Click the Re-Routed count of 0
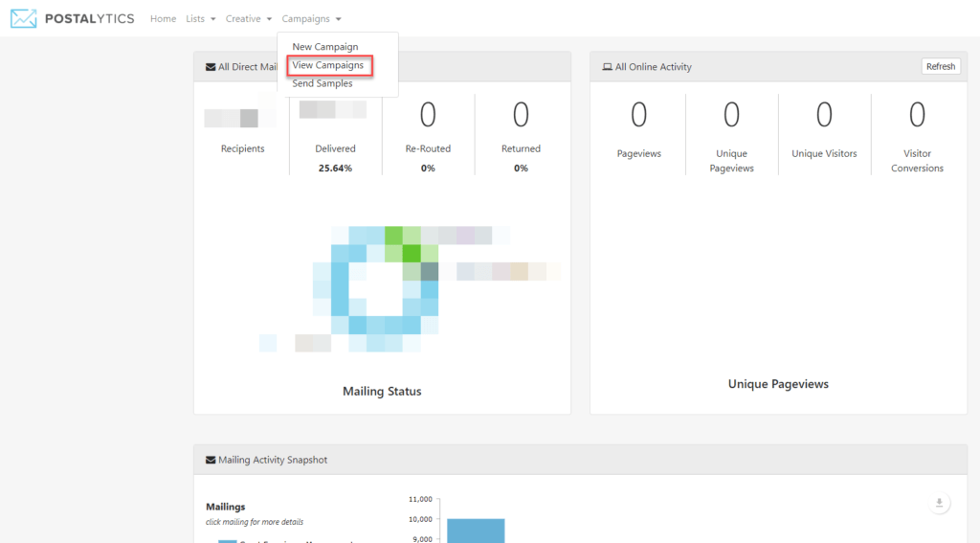Image resolution: width=980 pixels, height=543 pixels. point(428,115)
